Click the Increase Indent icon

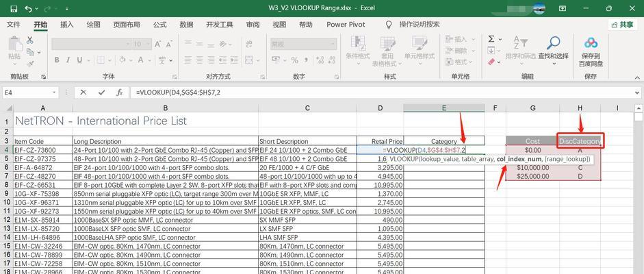click(233, 60)
